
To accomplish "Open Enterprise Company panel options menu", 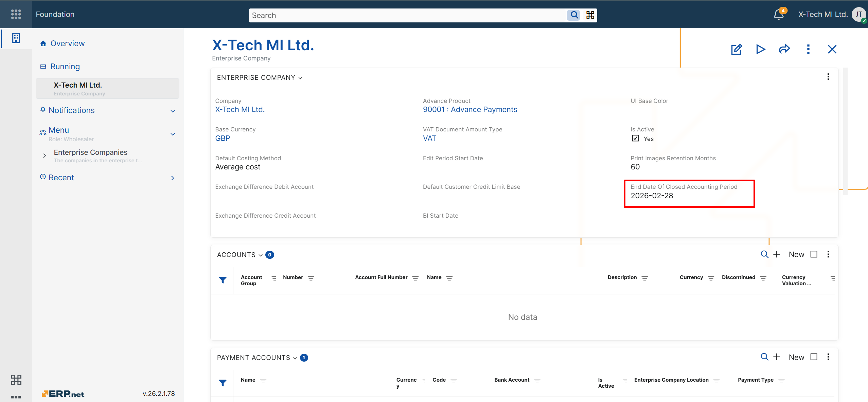I will click(828, 77).
